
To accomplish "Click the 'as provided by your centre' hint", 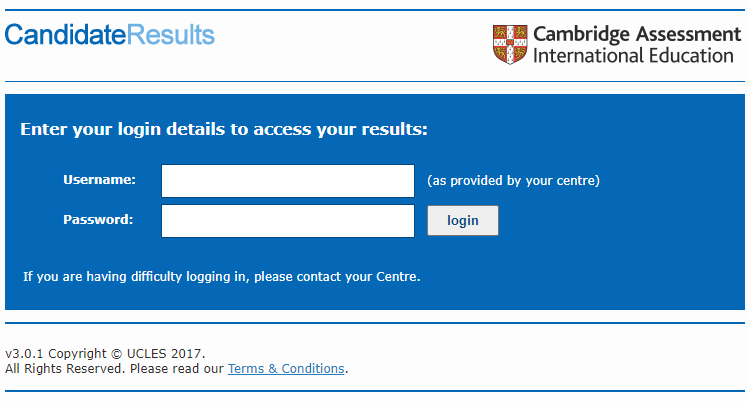I will [513, 181].
